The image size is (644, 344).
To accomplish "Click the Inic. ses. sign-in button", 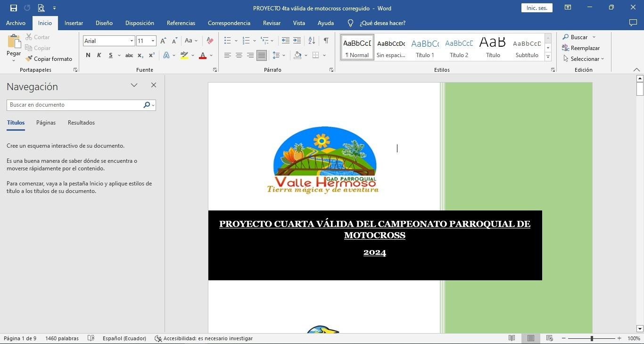I will (537, 8).
